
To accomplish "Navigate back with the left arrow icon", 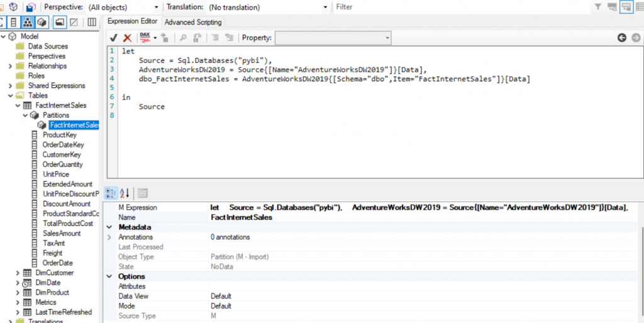I will pyautogui.click(x=621, y=38).
